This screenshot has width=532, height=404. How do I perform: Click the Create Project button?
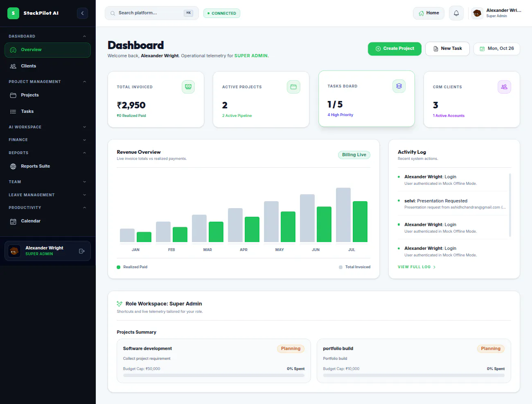click(394, 49)
